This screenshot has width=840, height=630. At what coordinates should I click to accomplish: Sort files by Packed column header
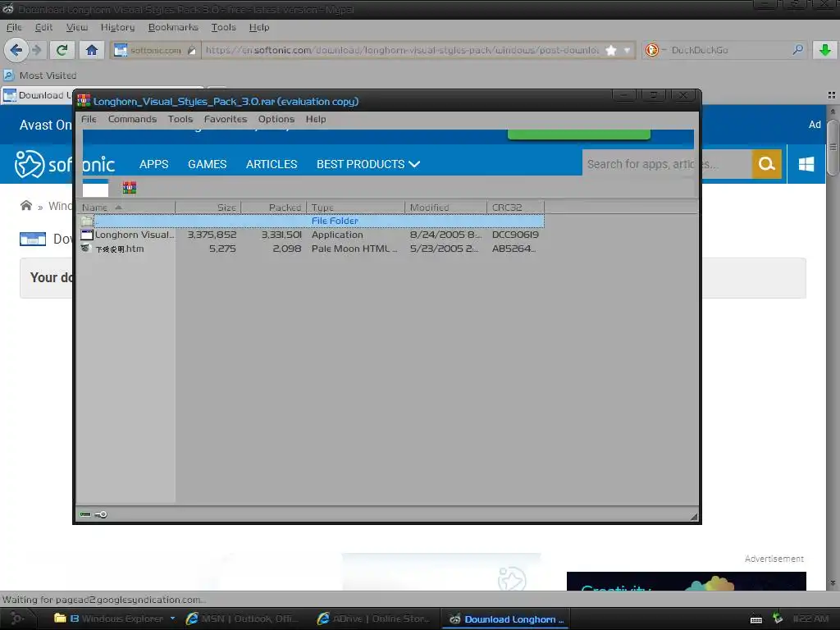point(274,208)
